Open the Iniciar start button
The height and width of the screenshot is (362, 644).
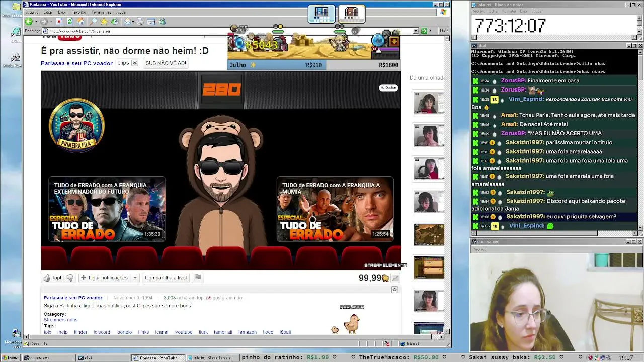(11, 358)
